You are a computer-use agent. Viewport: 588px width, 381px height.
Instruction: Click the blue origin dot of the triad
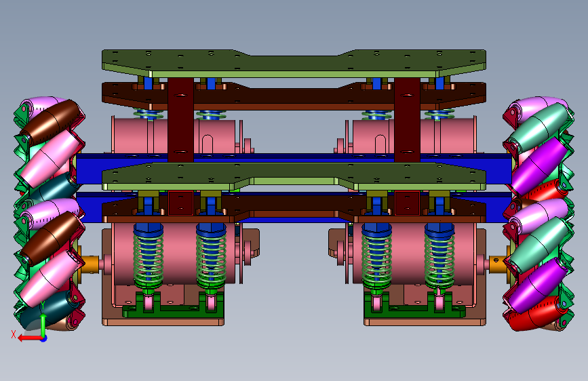point(44,338)
